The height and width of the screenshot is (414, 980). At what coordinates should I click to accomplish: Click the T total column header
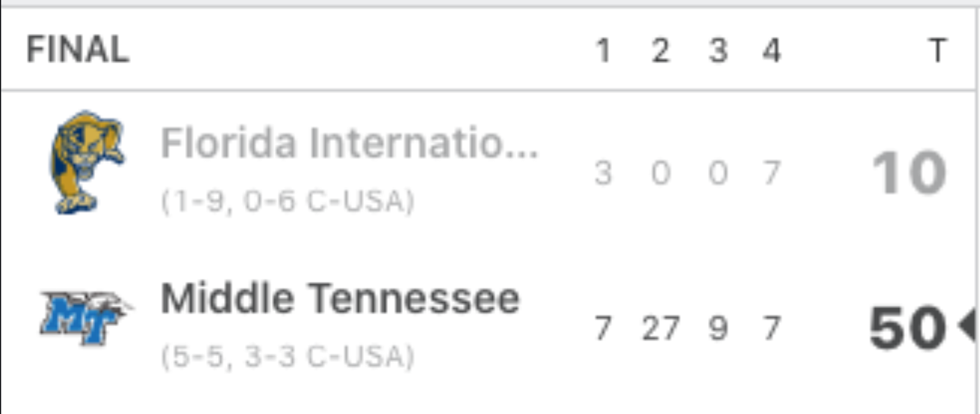point(938,51)
